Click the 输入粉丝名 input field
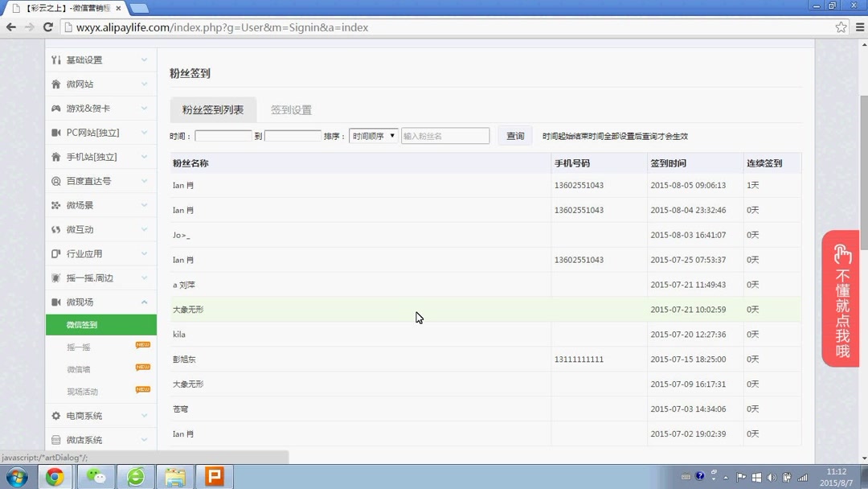This screenshot has width=868, height=489. pyautogui.click(x=445, y=135)
